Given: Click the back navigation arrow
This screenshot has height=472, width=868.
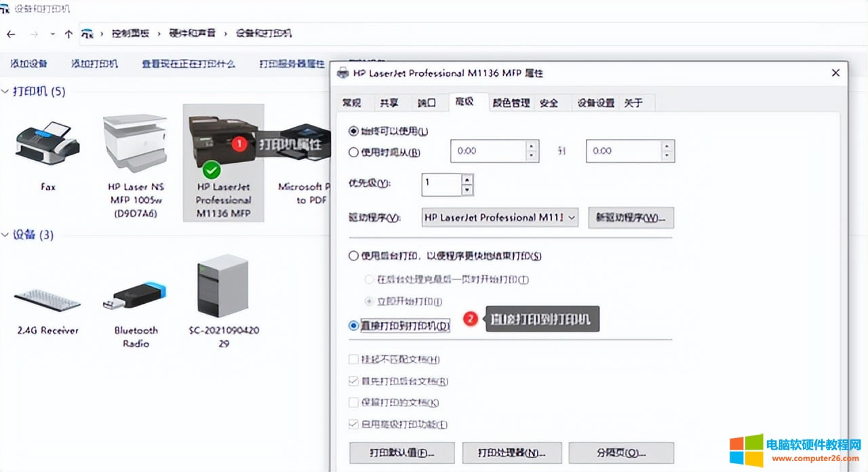Looking at the screenshot, I should (12, 33).
